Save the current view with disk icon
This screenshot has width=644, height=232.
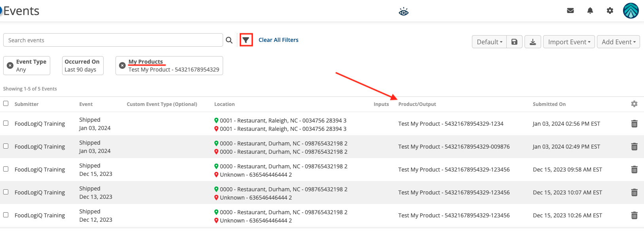tap(514, 42)
